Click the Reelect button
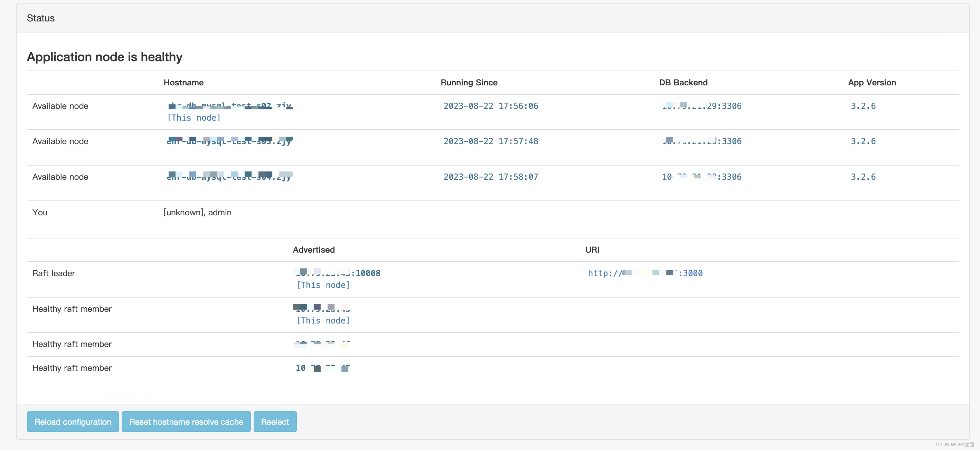 pos(275,421)
